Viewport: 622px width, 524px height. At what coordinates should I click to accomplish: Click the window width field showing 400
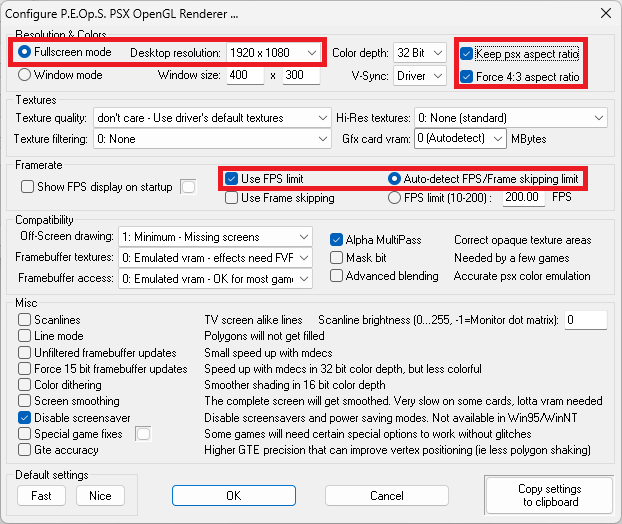coord(245,75)
